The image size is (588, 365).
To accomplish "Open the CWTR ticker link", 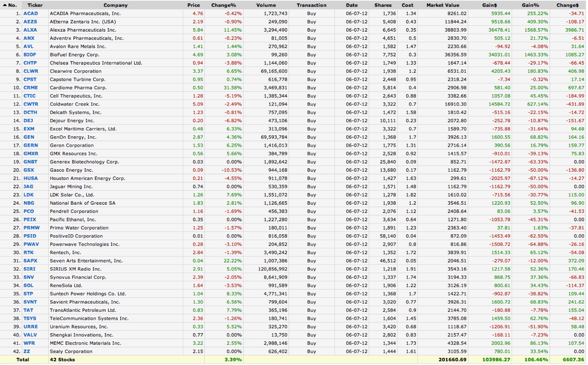I will [x=31, y=104].
